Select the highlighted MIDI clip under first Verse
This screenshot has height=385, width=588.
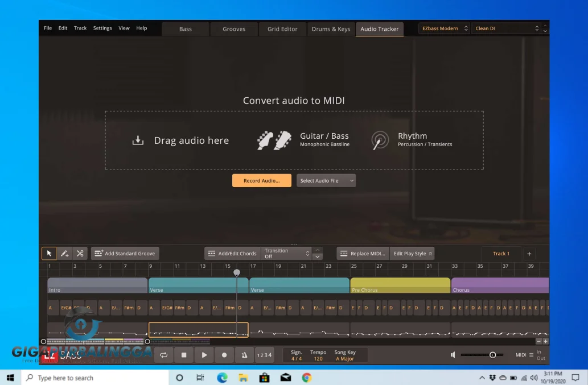(x=199, y=330)
